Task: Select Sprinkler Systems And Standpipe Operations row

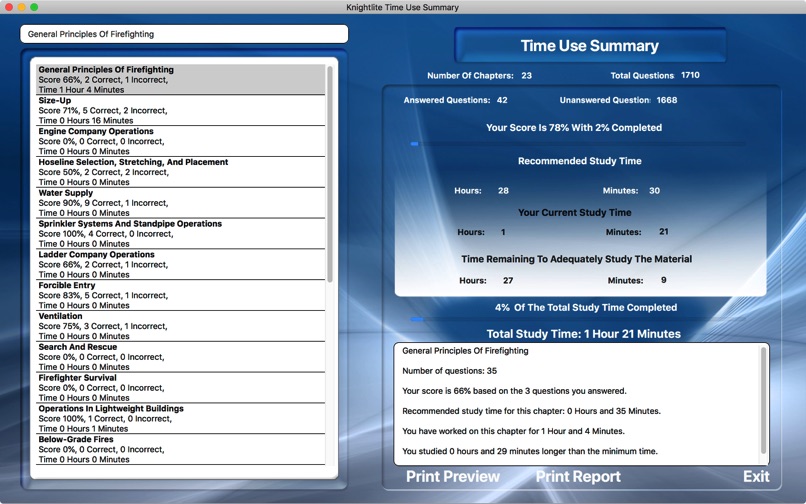Action: point(180,233)
